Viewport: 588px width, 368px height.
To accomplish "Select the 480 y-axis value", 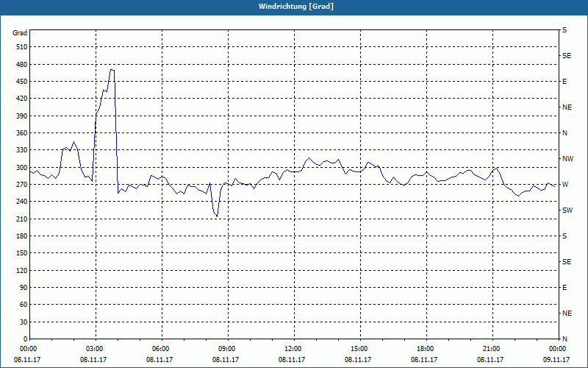I will pos(22,64).
